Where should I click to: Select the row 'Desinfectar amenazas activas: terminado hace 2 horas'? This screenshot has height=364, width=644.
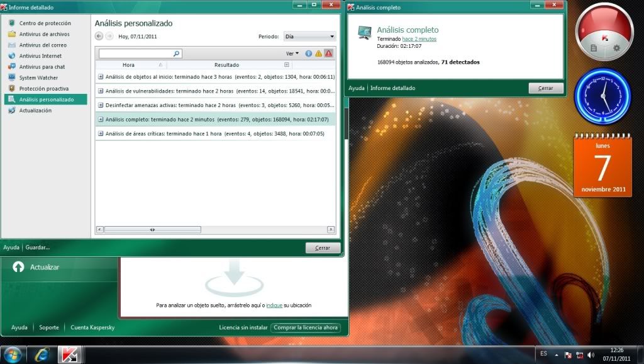215,105
